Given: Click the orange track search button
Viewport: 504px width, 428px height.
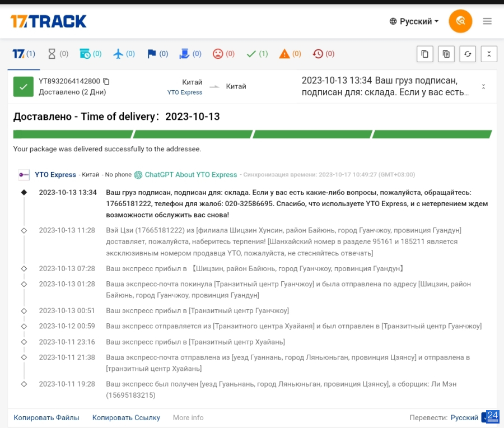Looking at the screenshot, I should point(460,21).
